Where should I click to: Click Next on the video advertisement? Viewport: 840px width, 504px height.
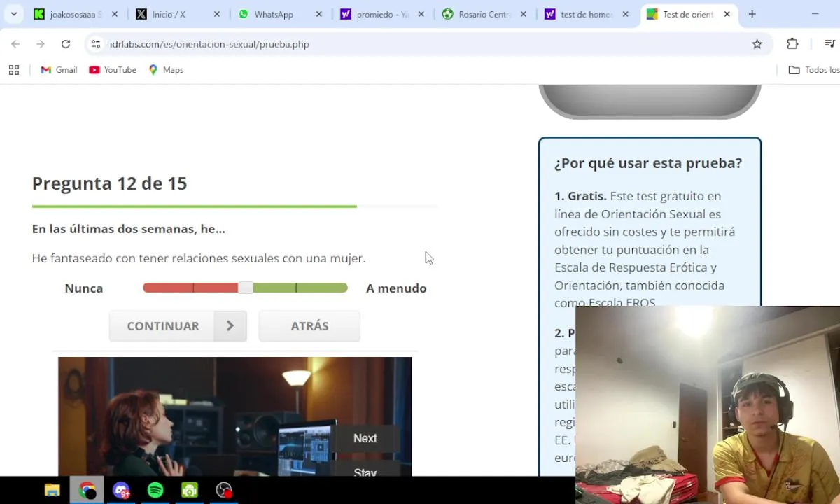[365, 438]
